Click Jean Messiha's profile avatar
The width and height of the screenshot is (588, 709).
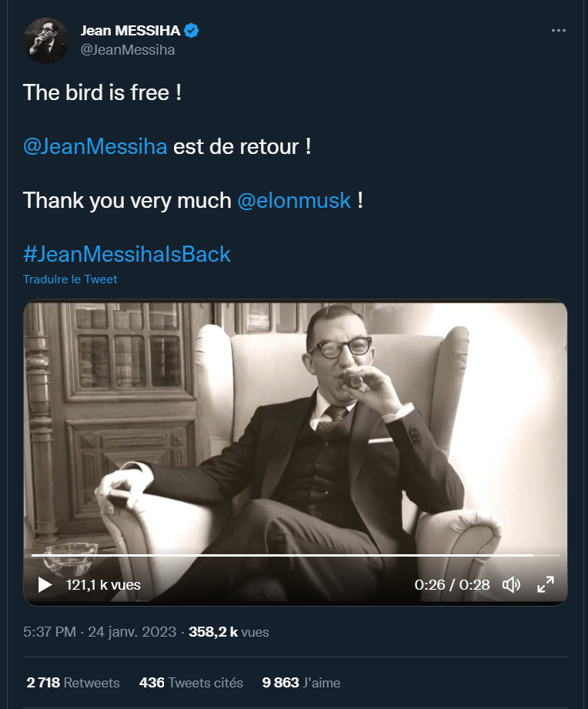point(47,40)
